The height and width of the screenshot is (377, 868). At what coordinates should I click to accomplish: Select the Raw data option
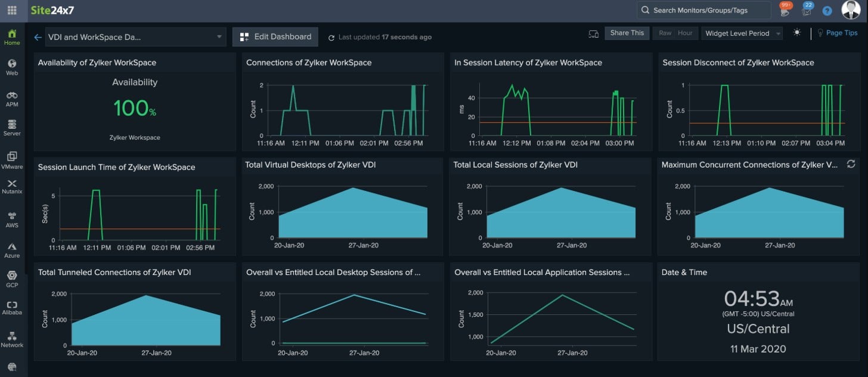[x=665, y=33]
